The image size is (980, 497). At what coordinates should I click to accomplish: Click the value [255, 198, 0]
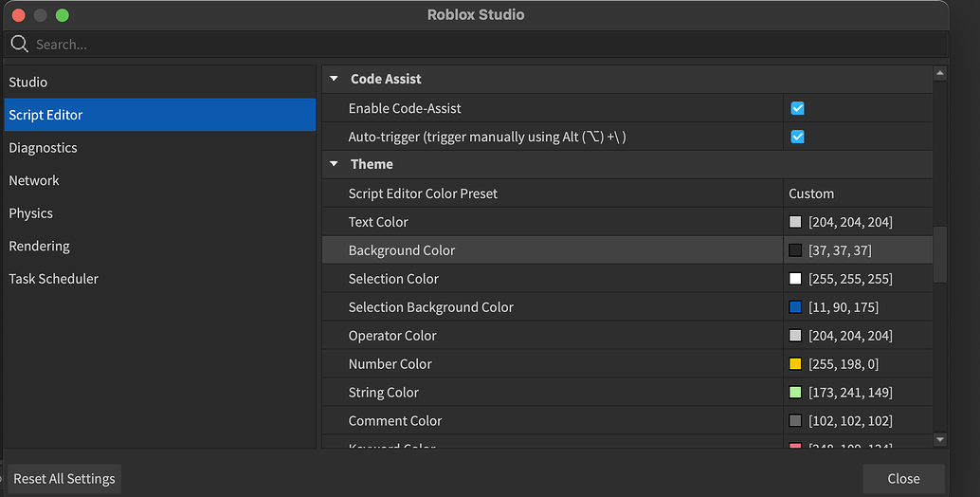tap(844, 364)
